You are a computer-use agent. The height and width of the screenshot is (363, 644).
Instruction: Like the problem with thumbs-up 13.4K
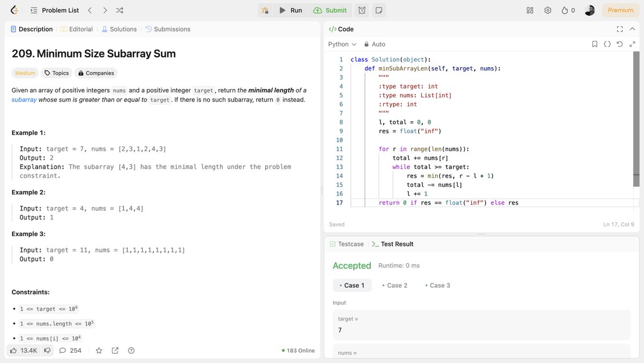tap(24, 351)
